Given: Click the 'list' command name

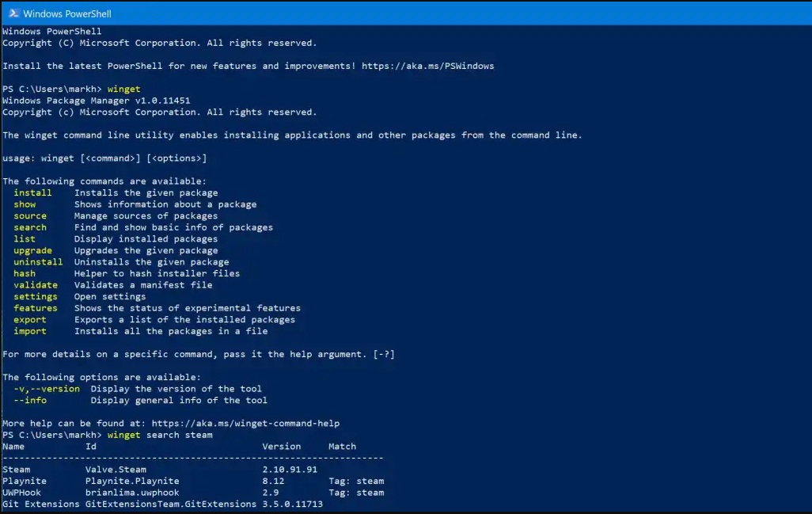Looking at the screenshot, I should [x=25, y=239].
